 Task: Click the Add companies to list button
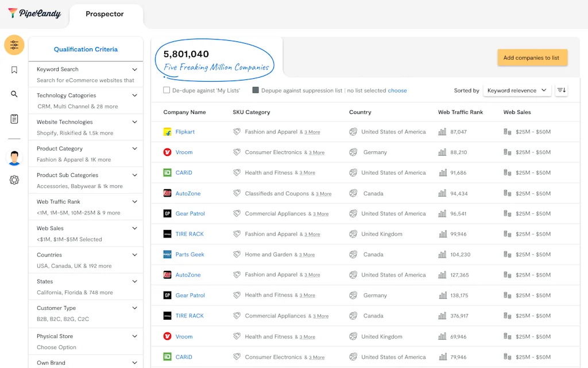(x=532, y=57)
